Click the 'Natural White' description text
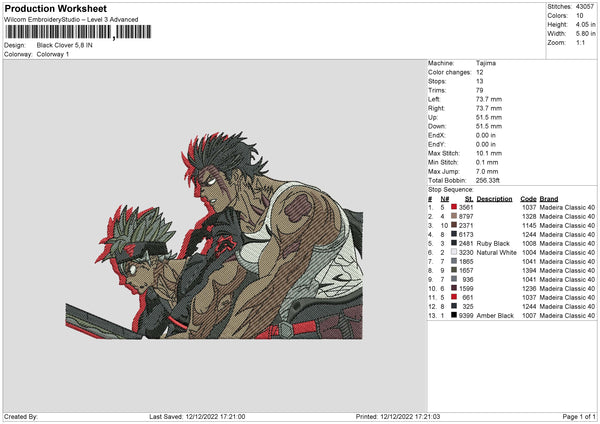The height and width of the screenshot is (424, 600). [497, 252]
